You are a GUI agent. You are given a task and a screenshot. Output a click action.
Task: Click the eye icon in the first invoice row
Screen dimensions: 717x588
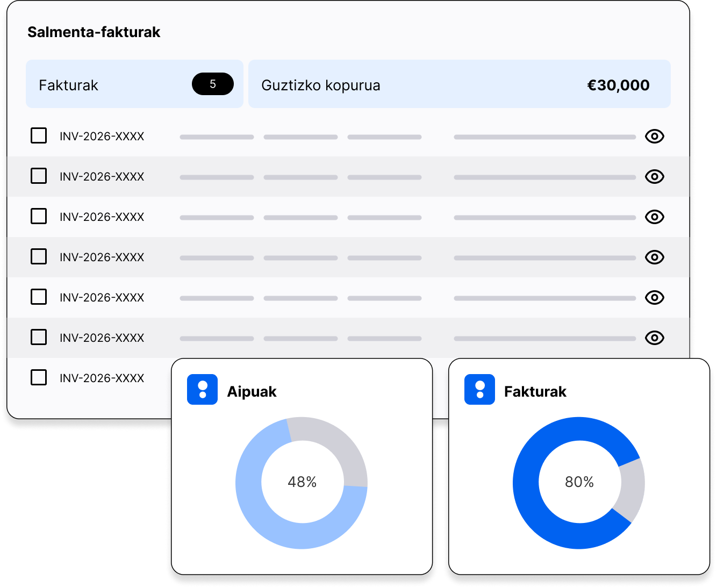[654, 137]
